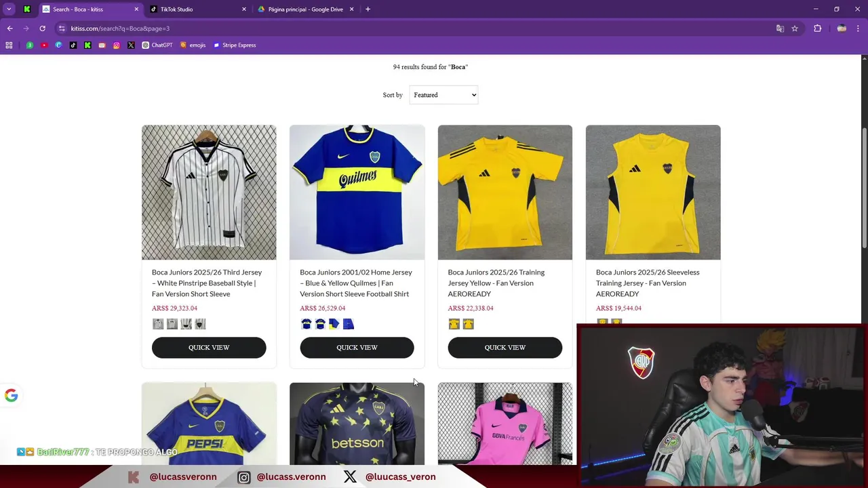Open the yellow sleeveless jersey image
Image resolution: width=868 pixels, height=488 pixels.
[653, 192]
